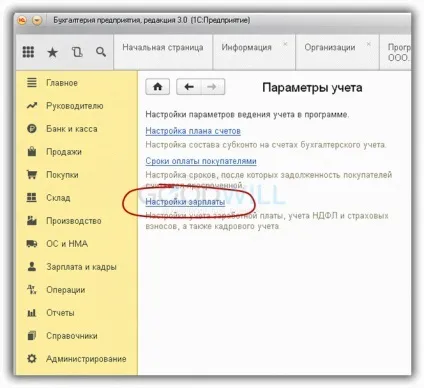Open the history icon in the toolbar

tap(77, 52)
